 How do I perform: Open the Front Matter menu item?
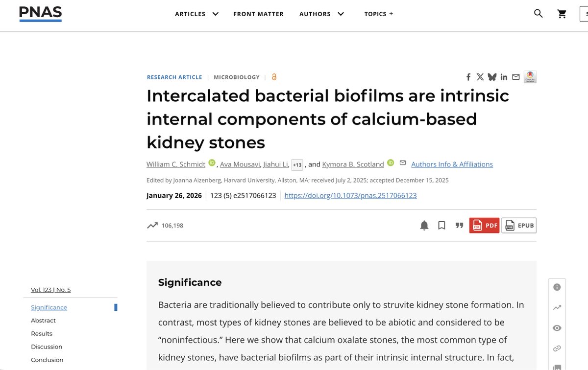tap(258, 14)
